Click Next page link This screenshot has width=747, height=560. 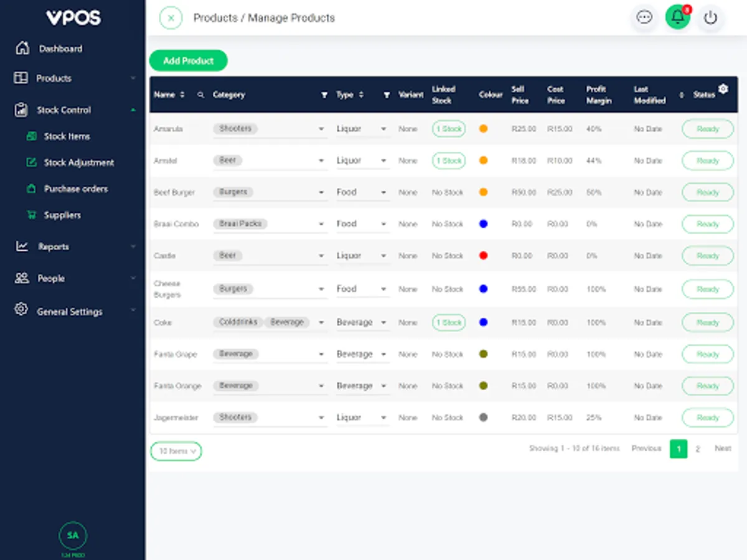point(723,449)
